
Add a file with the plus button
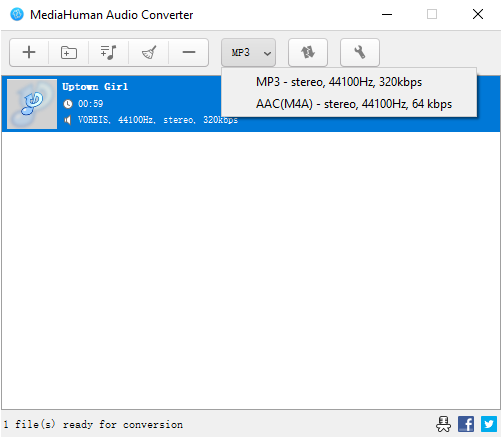click(29, 52)
